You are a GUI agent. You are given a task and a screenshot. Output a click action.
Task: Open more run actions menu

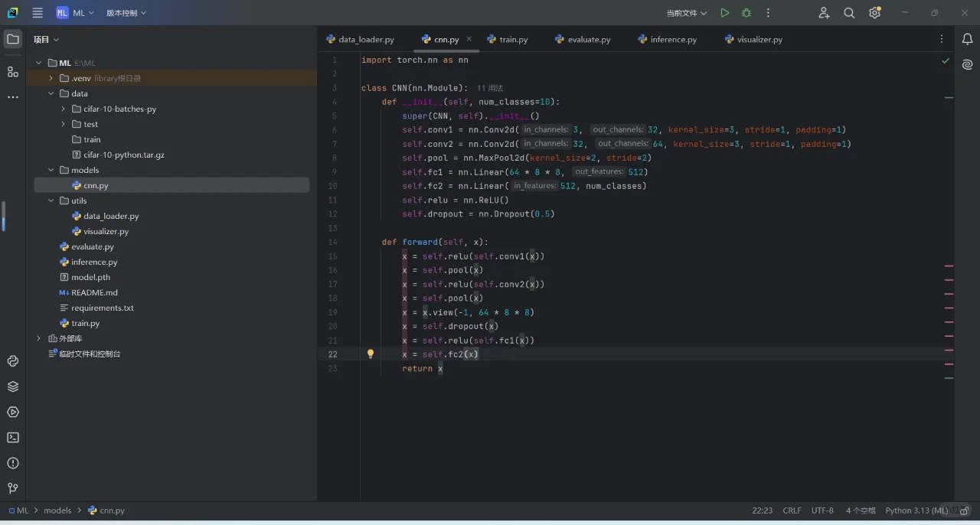click(x=769, y=13)
